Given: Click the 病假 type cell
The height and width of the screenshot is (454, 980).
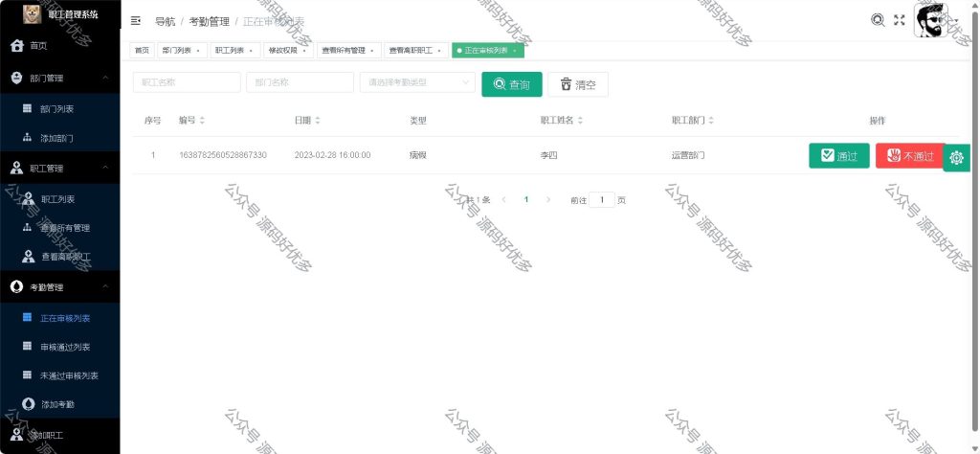Looking at the screenshot, I should [418, 155].
